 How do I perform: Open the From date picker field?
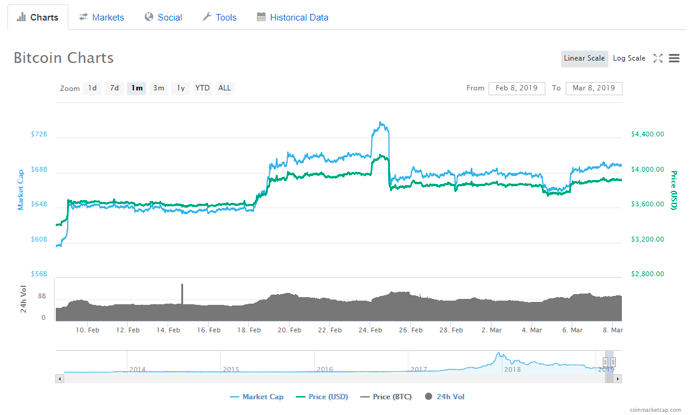pyautogui.click(x=516, y=88)
